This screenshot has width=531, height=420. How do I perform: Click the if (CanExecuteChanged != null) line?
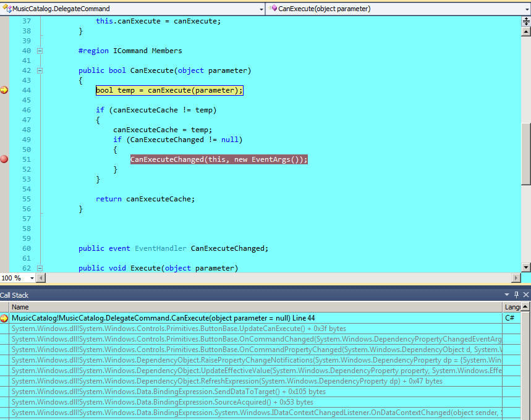(x=178, y=140)
